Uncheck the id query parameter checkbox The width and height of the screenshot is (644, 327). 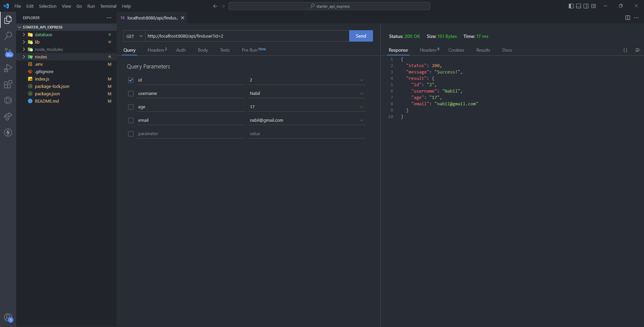(131, 80)
